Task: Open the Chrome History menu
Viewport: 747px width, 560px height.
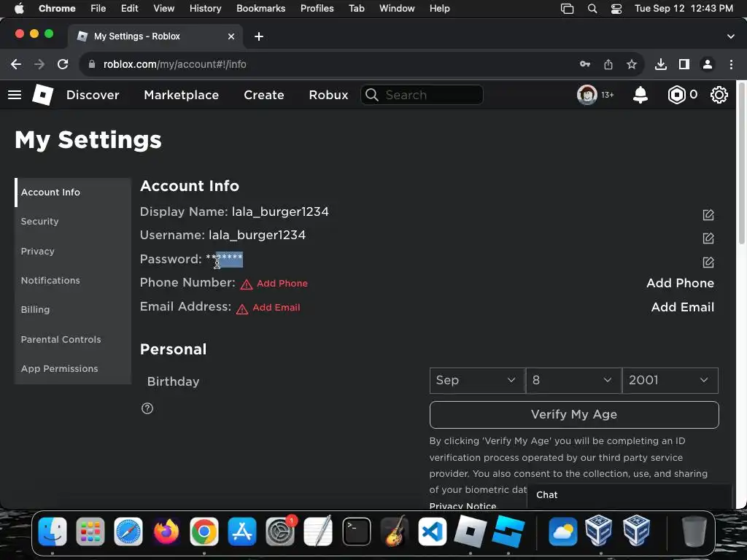Action: click(205, 9)
